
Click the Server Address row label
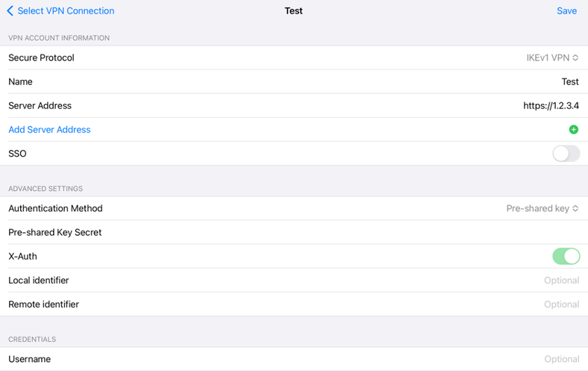[x=40, y=105]
